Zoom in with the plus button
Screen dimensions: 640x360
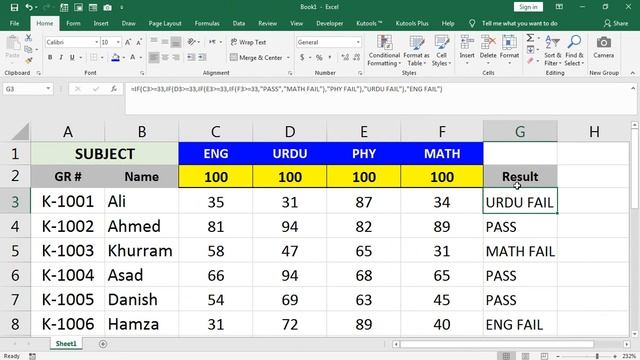[615, 356]
